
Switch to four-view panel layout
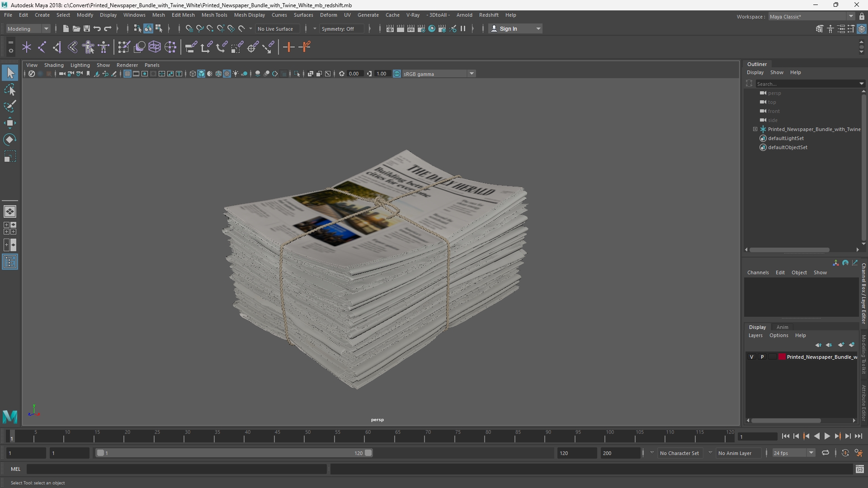pos(10,228)
